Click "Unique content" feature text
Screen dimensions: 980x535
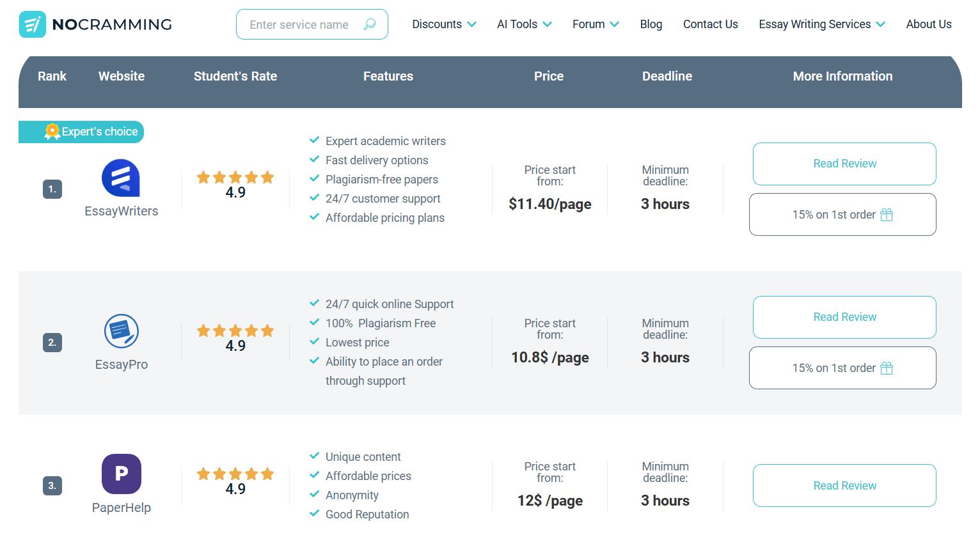pyautogui.click(x=363, y=457)
